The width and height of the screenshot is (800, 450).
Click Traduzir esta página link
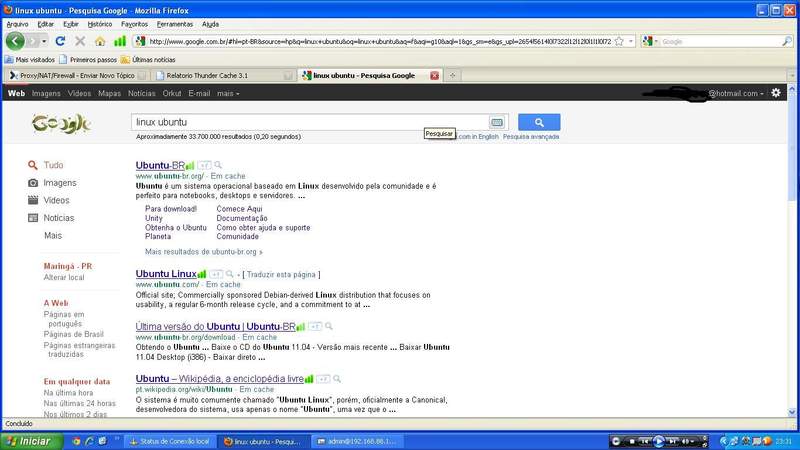(x=281, y=274)
